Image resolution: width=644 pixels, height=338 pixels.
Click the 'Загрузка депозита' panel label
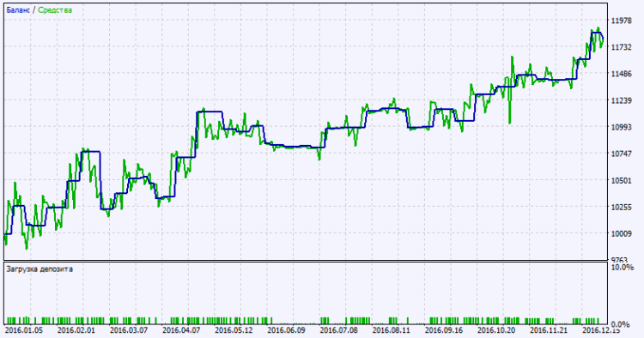tap(39, 269)
